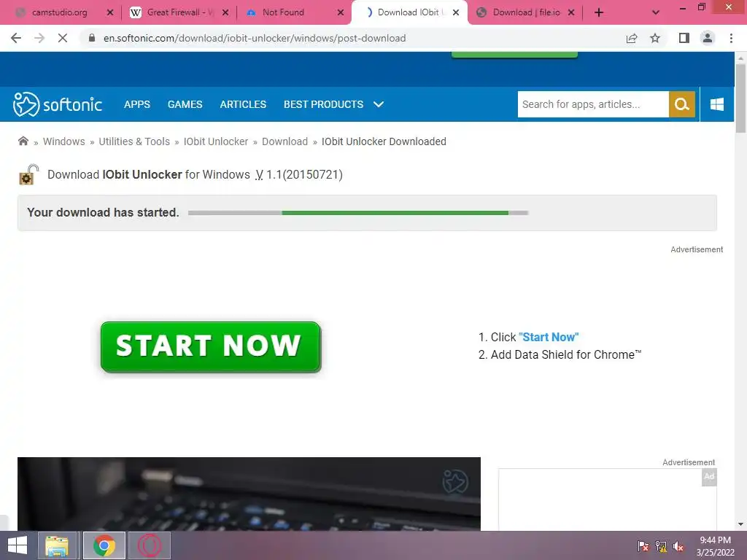Switch to the Download file.io tab

tap(526, 12)
